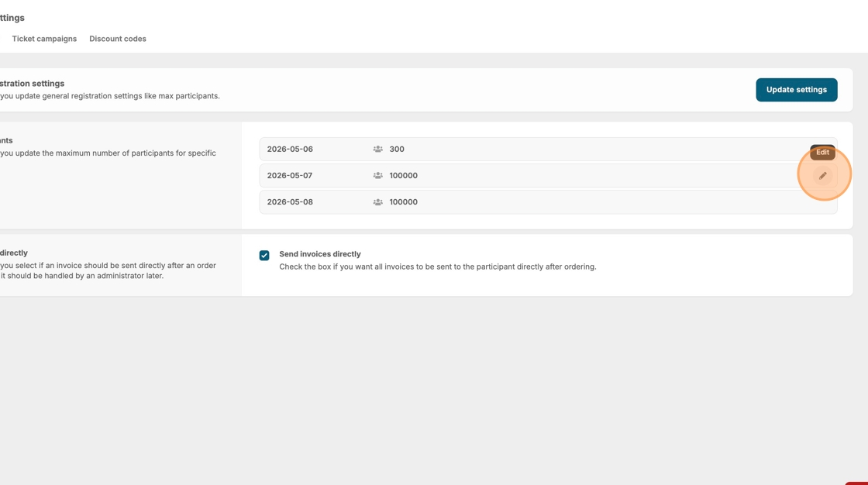Click the 100000 value in the 2026-05-07 row
The width and height of the screenshot is (868, 485).
pos(403,176)
